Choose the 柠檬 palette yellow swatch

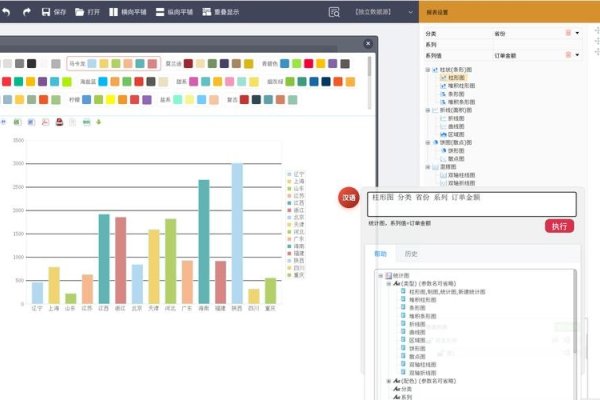tap(110, 100)
